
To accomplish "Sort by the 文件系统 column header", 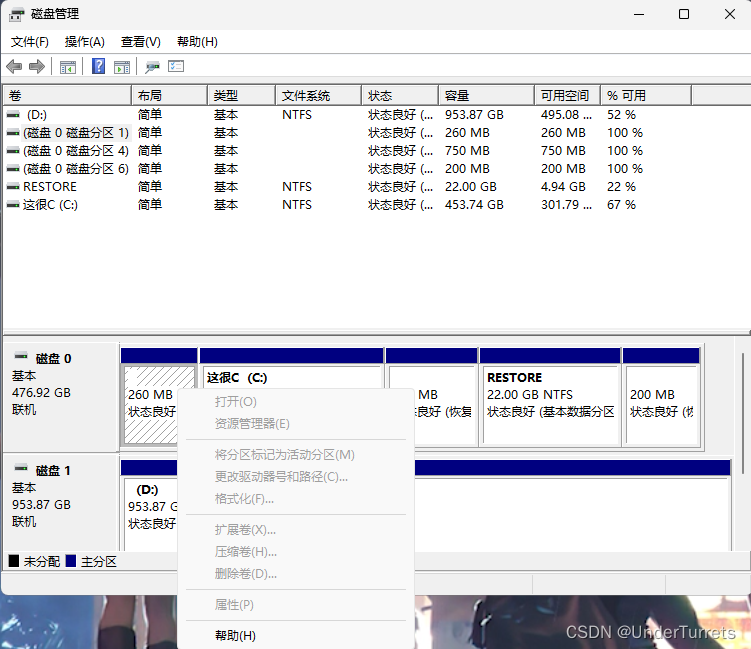I will pyautogui.click(x=319, y=95).
